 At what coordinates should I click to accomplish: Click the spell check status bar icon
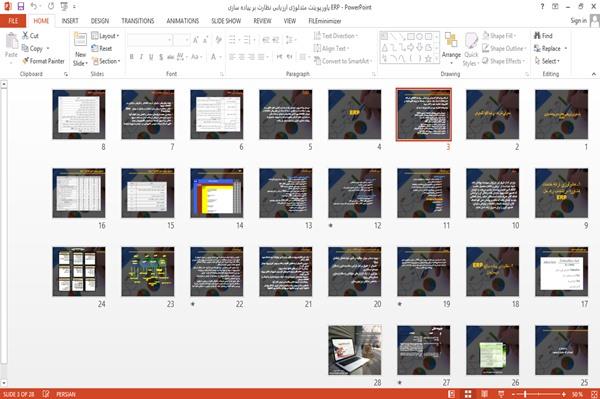pyautogui.click(x=46, y=394)
